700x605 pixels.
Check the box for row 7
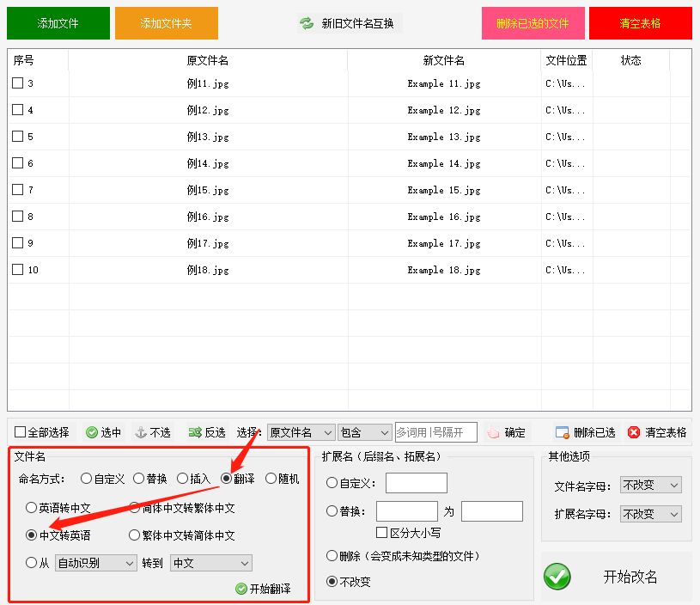tap(17, 189)
